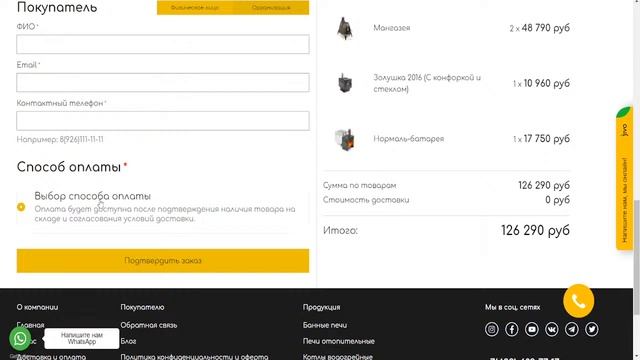Open the "Блог" footer link
The width and height of the screenshot is (640, 360).
tap(128, 341)
